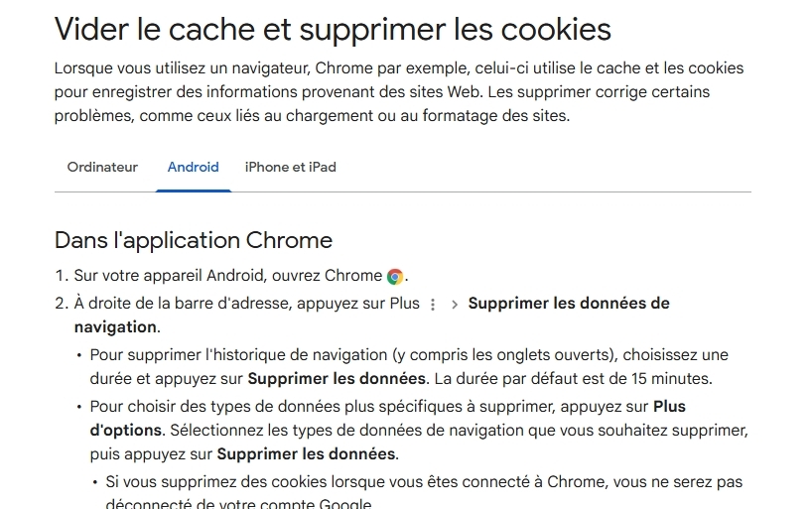Click the bold "Plus d'options" text
Screen dimensions: 812x509
coord(669,407)
